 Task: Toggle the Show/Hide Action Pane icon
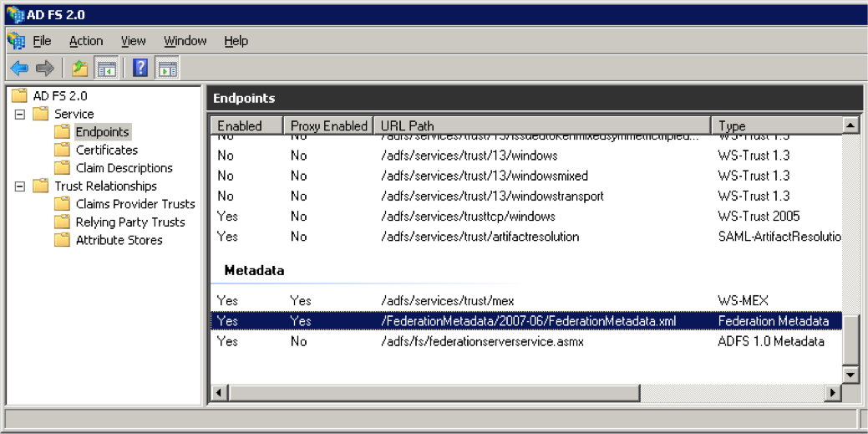(166, 69)
